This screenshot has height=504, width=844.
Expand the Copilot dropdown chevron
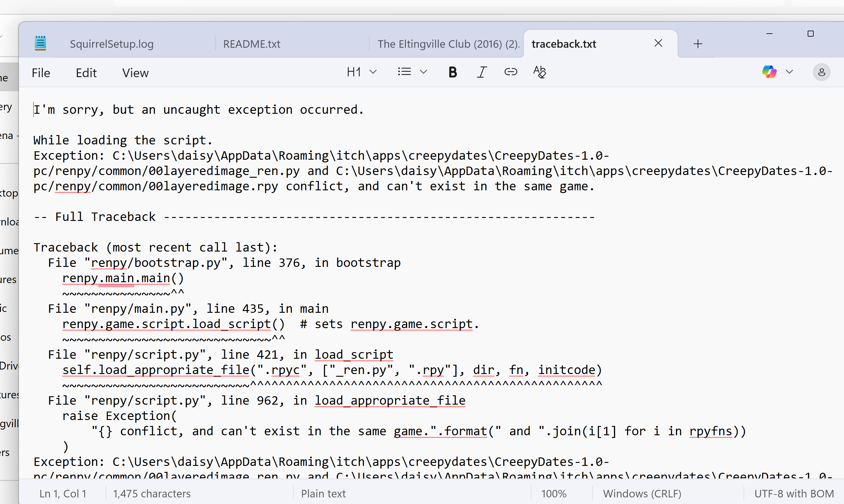pyautogui.click(x=789, y=72)
